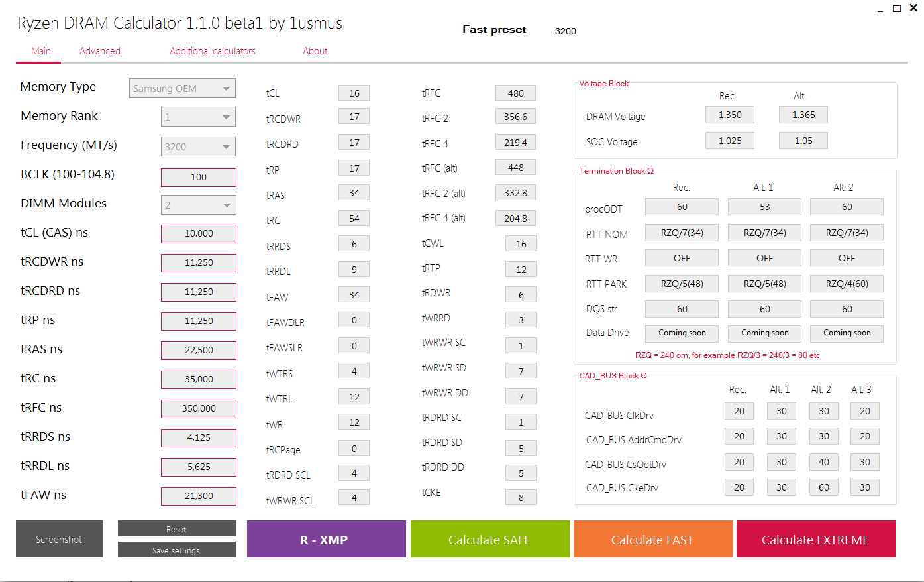Click the CAD_BUS CkeDrv Alt. 2 value 60
Screen dimensions: 924x582
824,487
